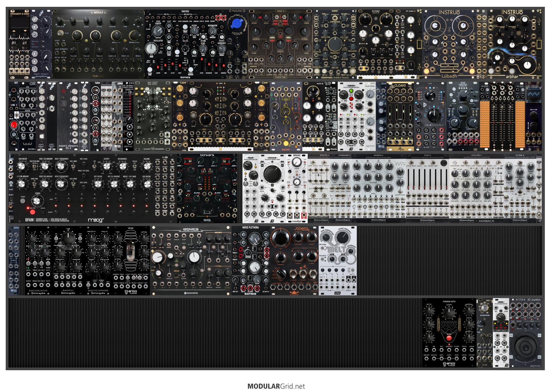Flip the VCO 2 Wave switch on the DFAM
Image resolution: width=553 pixels, height=392 pixels.
[73, 184]
